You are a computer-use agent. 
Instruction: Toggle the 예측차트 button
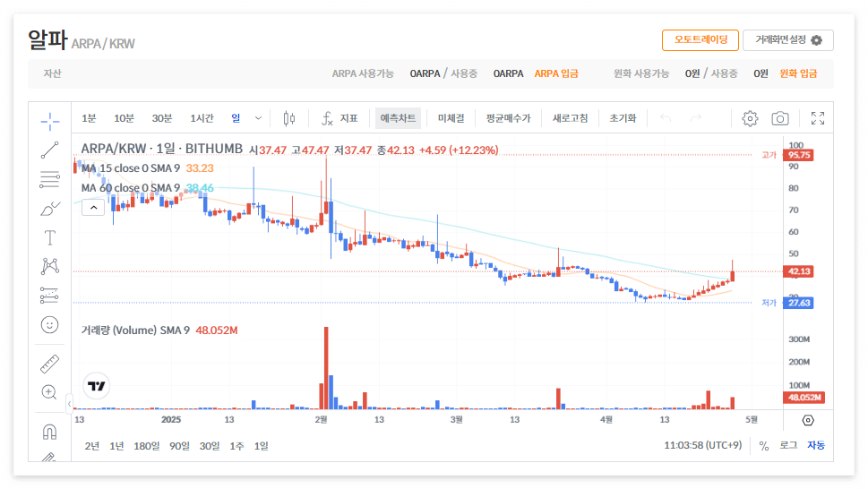[398, 118]
